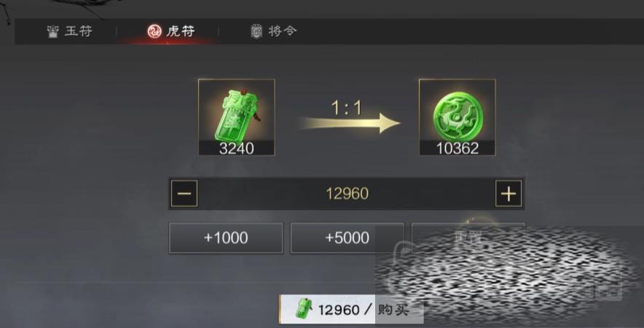This screenshot has width=644, height=328.
Task: Select the round green tiger coin icon
Action: click(x=457, y=117)
